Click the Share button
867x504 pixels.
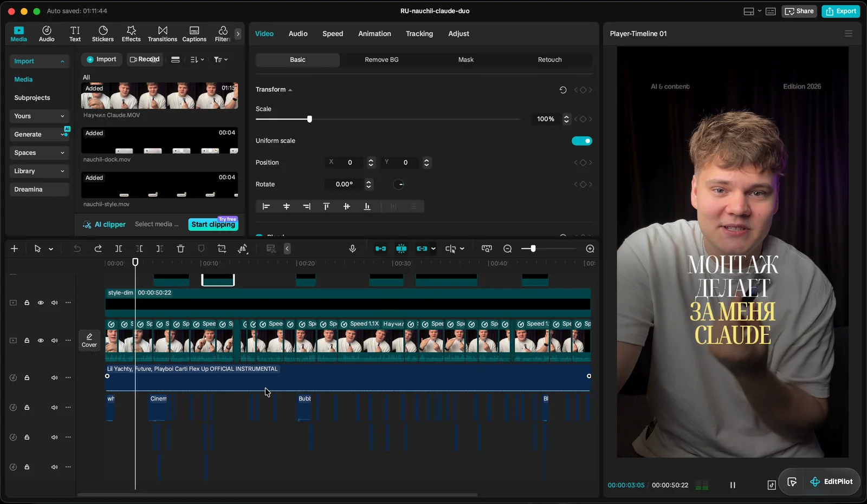799,11
